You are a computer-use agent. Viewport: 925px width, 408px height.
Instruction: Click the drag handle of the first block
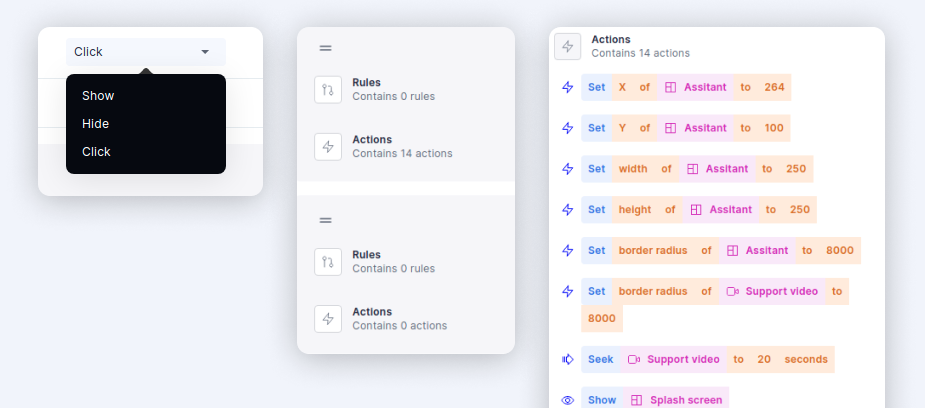(x=326, y=48)
